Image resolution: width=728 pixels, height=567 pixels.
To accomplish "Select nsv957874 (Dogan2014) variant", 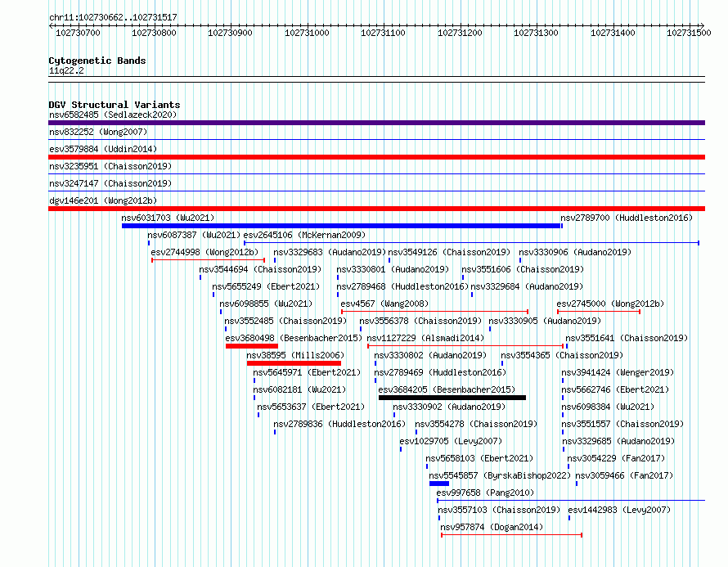I will [492, 527].
